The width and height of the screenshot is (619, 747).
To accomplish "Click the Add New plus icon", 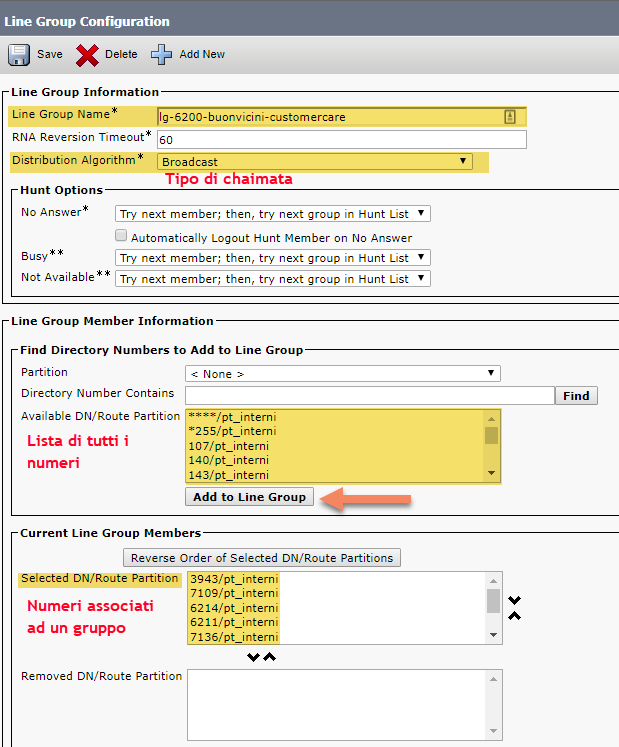I will 162,55.
